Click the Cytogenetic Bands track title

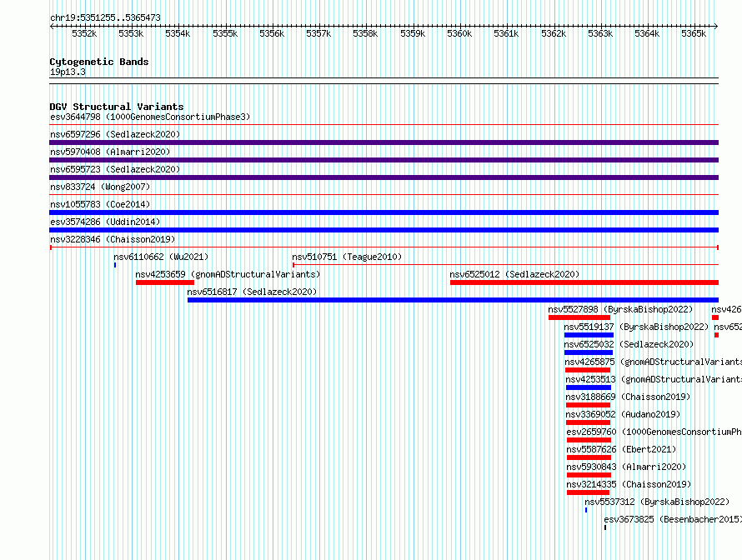pos(99,62)
